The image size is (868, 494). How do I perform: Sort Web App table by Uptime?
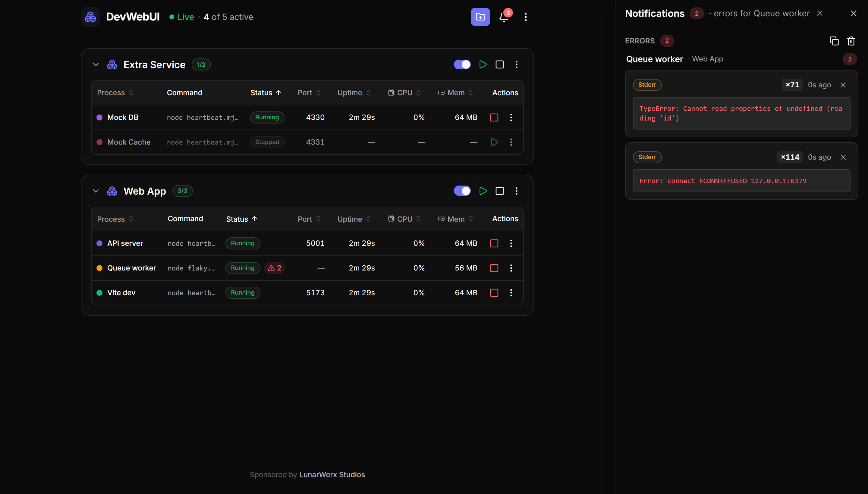click(x=354, y=219)
